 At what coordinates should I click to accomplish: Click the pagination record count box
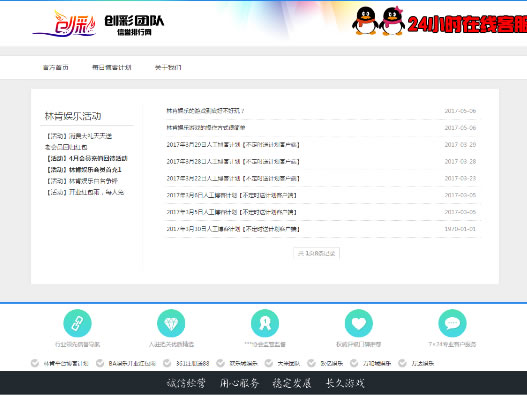pyautogui.click(x=316, y=253)
